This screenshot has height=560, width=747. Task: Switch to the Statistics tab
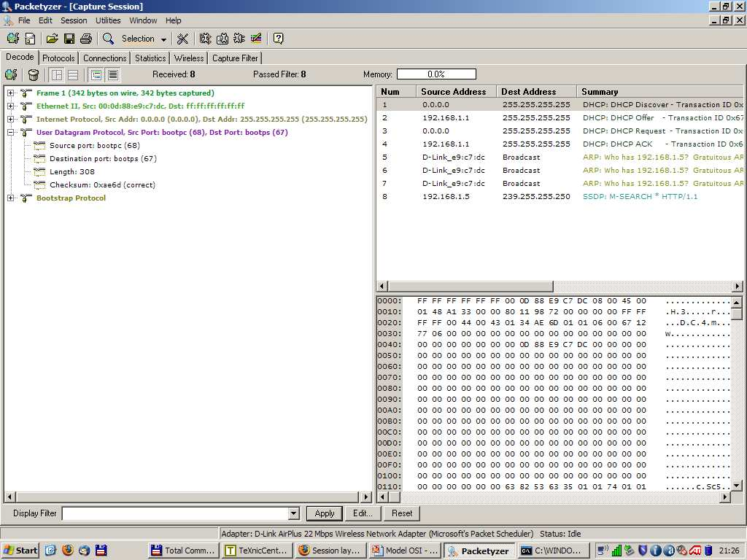click(x=150, y=58)
